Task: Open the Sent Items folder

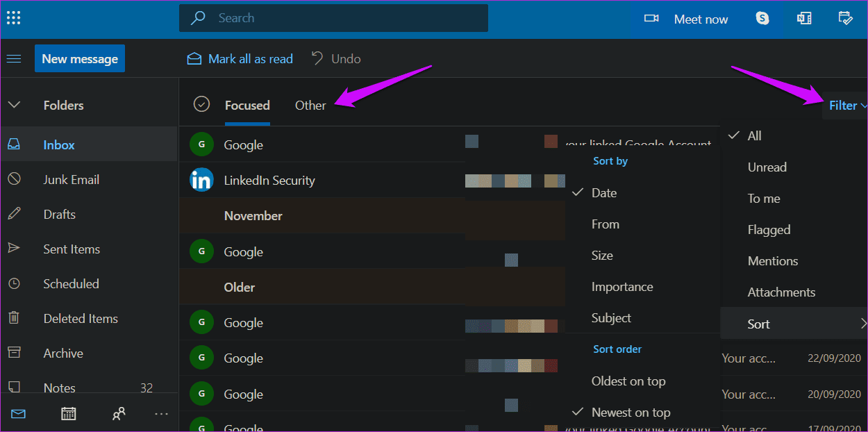Action: (89, 249)
